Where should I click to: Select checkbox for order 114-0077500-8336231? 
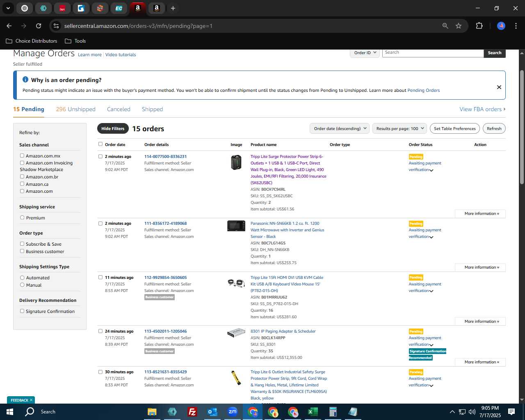coord(100,156)
